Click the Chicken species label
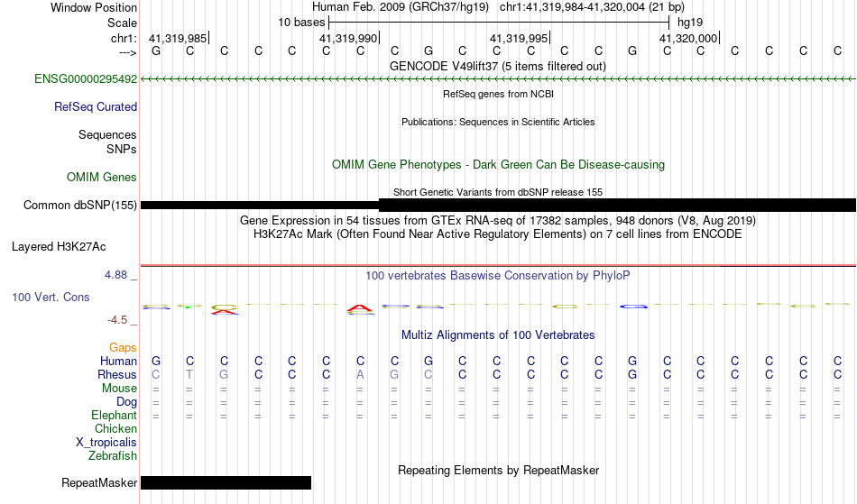Image resolution: width=857 pixels, height=504 pixels. pos(115,429)
